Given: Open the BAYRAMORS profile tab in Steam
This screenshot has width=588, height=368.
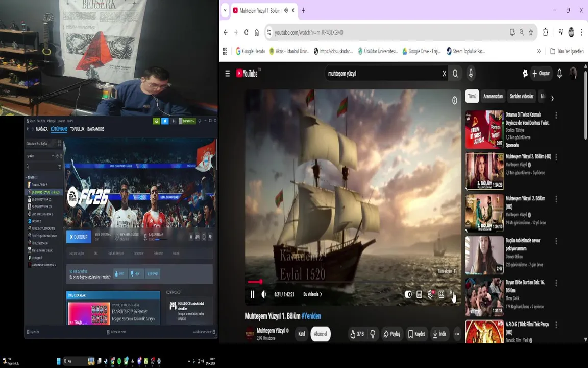Looking at the screenshot, I should [95, 129].
